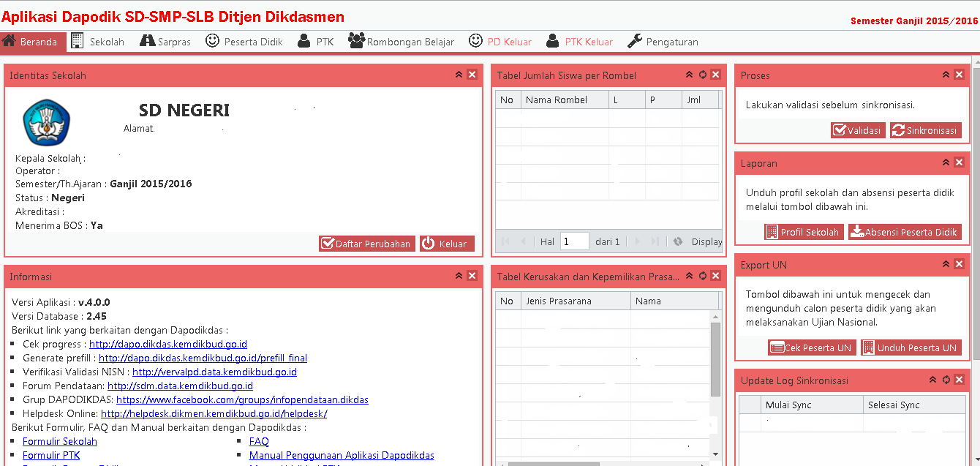Open the vervalpd.data.kemdikbud.go.id link

(x=214, y=372)
